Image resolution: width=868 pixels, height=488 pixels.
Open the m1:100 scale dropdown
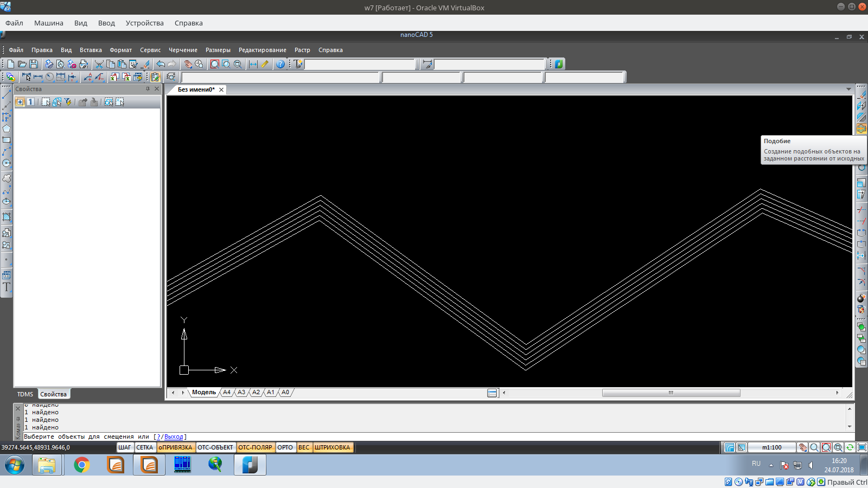click(x=773, y=447)
